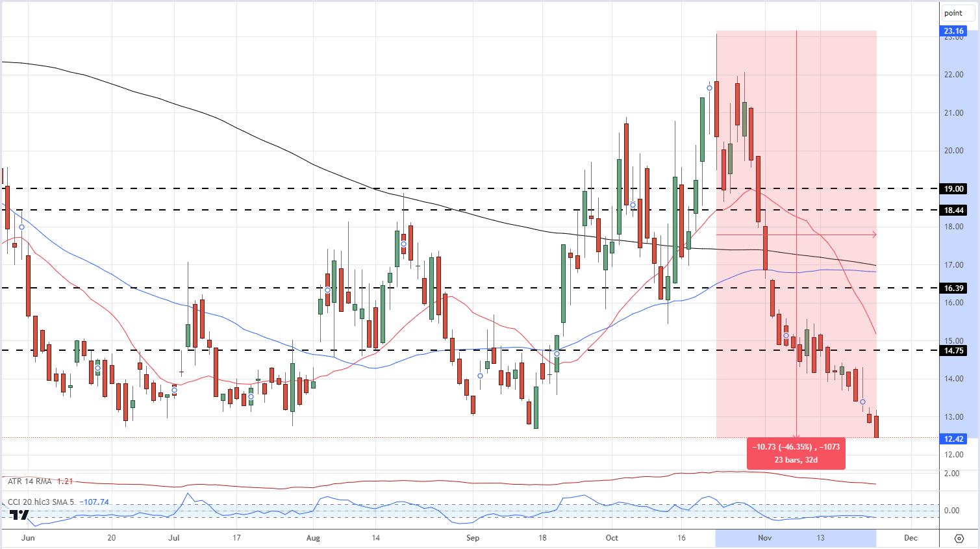This screenshot has width=980, height=549.
Task: Click the Jun time axis label
Action: (x=28, y=538)
